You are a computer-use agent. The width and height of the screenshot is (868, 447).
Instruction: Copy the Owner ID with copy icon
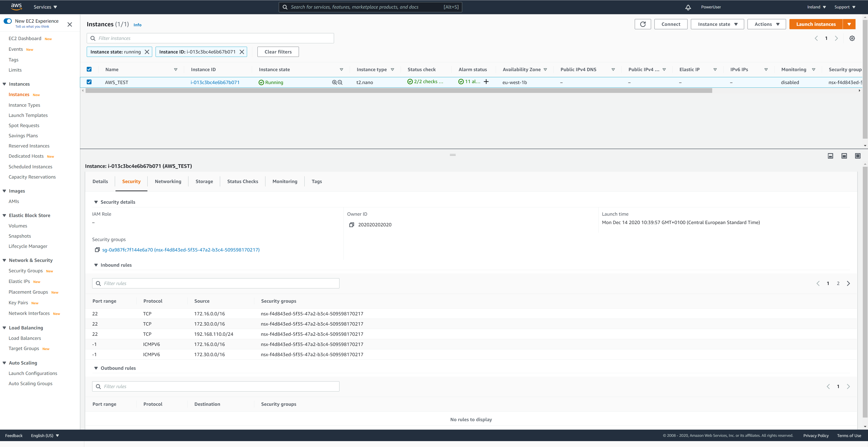pos(351,225)
